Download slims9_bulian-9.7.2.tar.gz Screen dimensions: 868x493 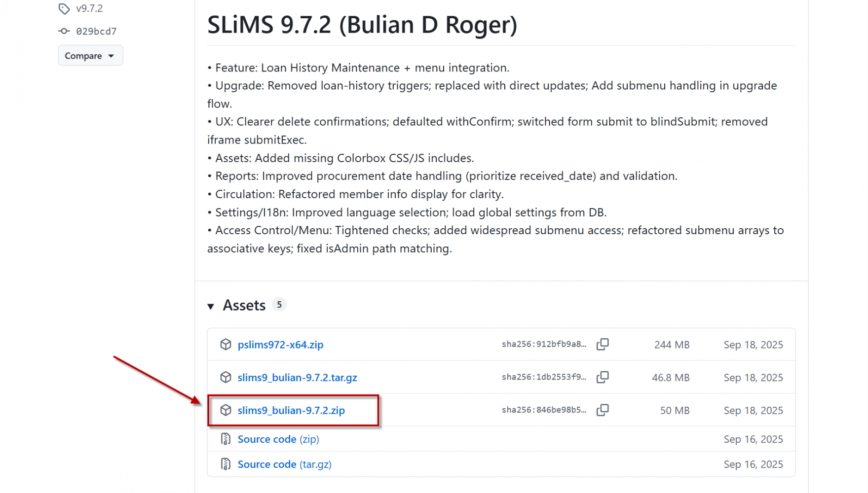[297, 378]
